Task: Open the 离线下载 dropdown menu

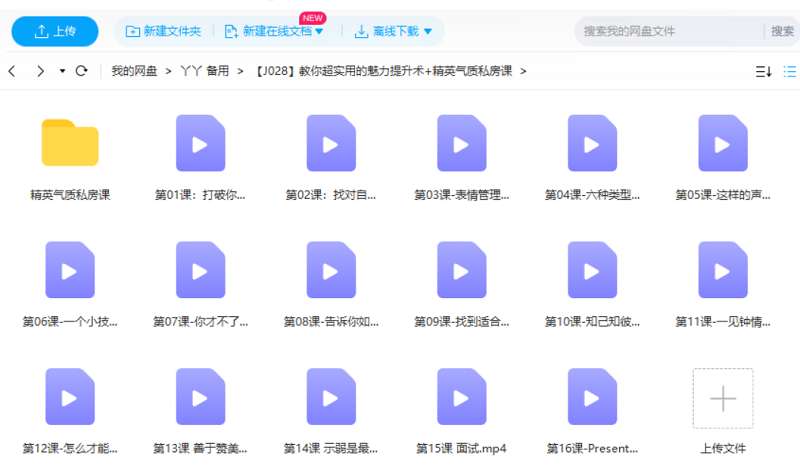Action: (393, 31)
